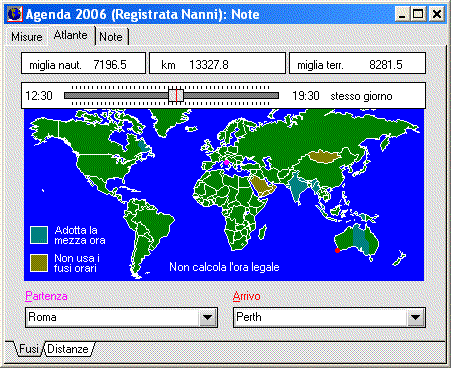451x368 pixels.
Task: Select the Fusi bottom tab
Action: pyautogui.click(x=29, y=349)
